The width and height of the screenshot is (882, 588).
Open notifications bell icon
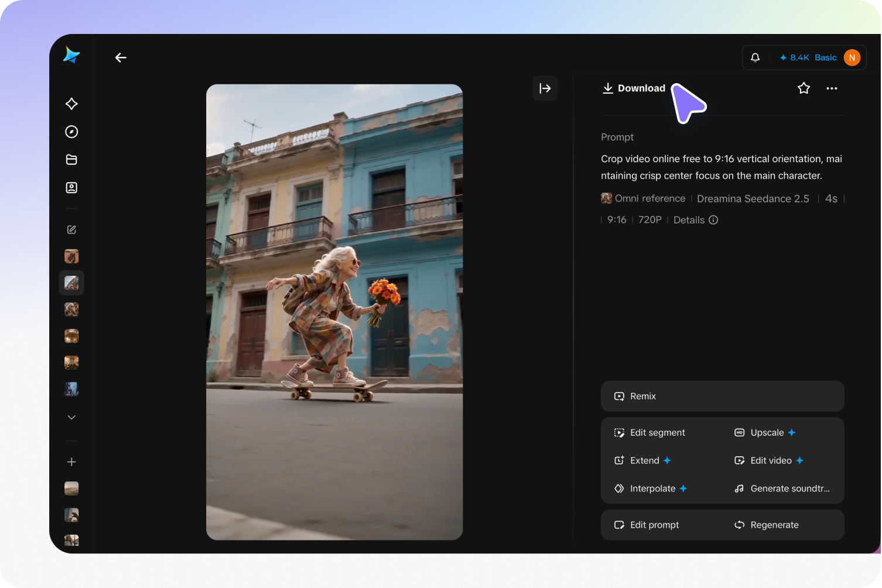(755, 57)
